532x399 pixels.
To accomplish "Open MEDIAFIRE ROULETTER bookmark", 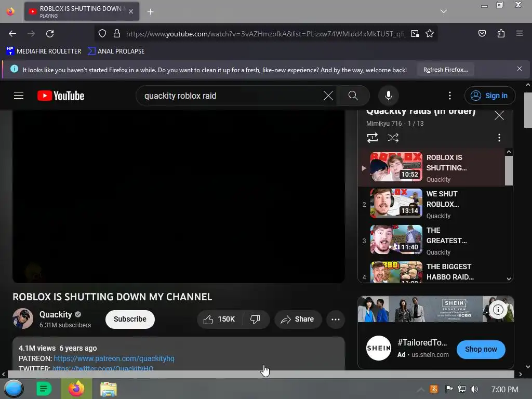I will tap(44, 51).
